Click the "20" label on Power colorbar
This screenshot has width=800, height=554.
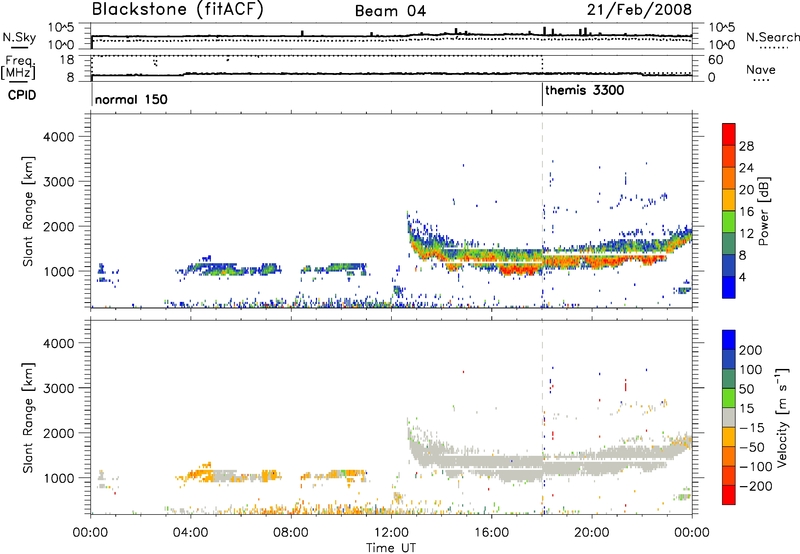click(746, 190)
